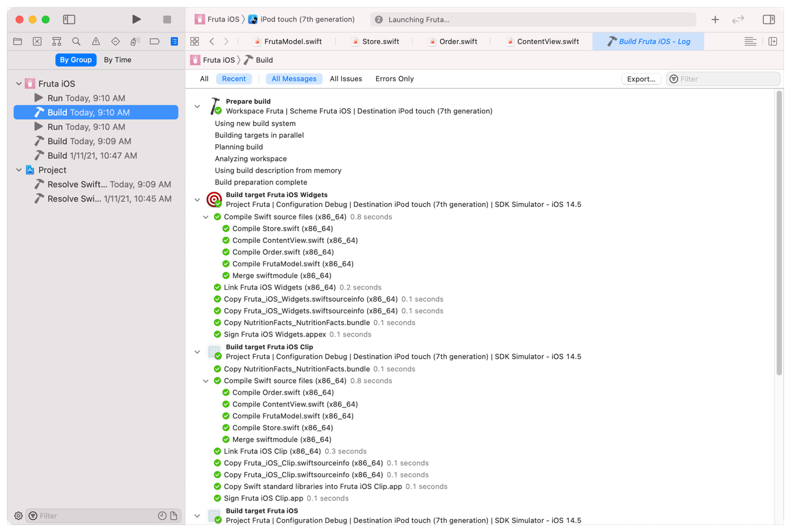Image resolution: width=791 pixels, height=532 pixels.
Task: Collapse the Fruta iOS group in navigator
Action: click(x=19, y=84)
